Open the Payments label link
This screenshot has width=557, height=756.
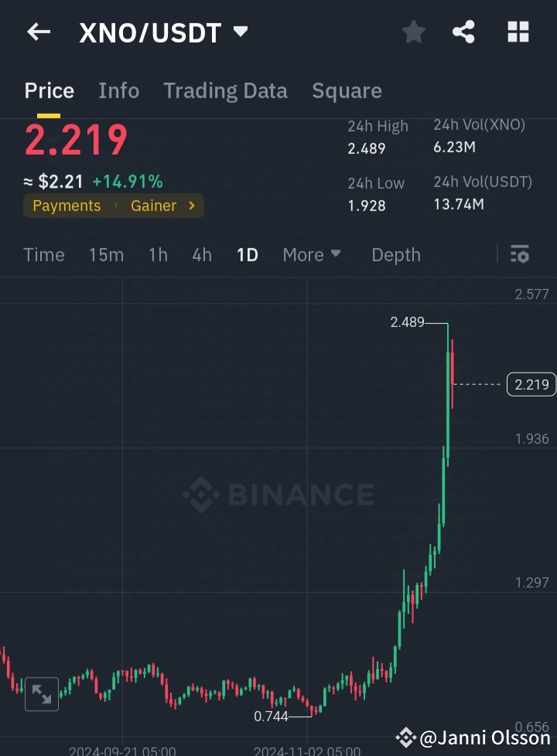(x=66, y=206)
